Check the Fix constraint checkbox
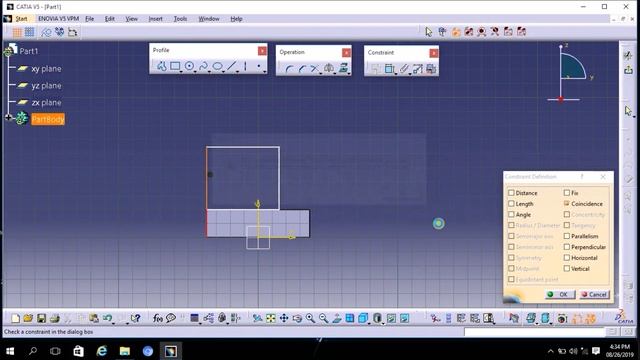 [x=567, y=193]
